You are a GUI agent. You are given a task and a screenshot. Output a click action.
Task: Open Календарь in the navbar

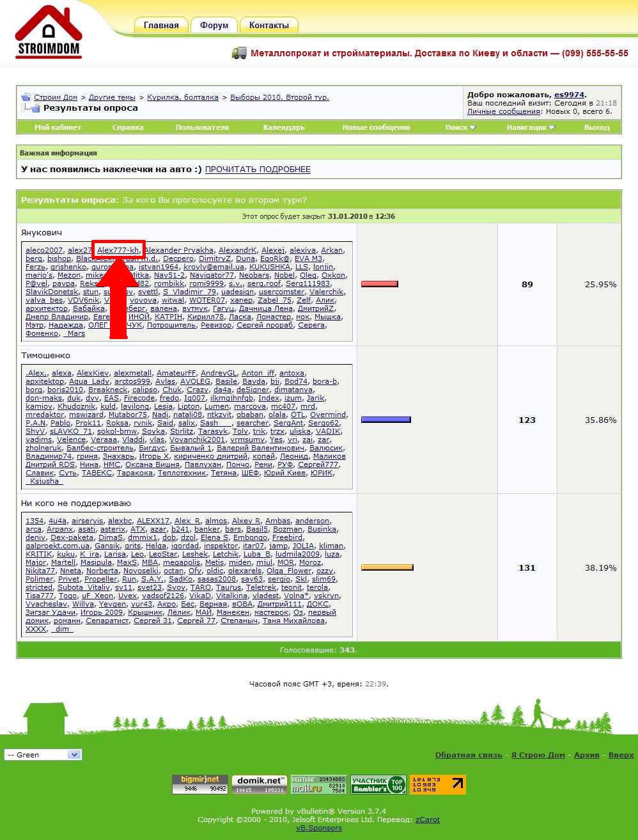284,127
